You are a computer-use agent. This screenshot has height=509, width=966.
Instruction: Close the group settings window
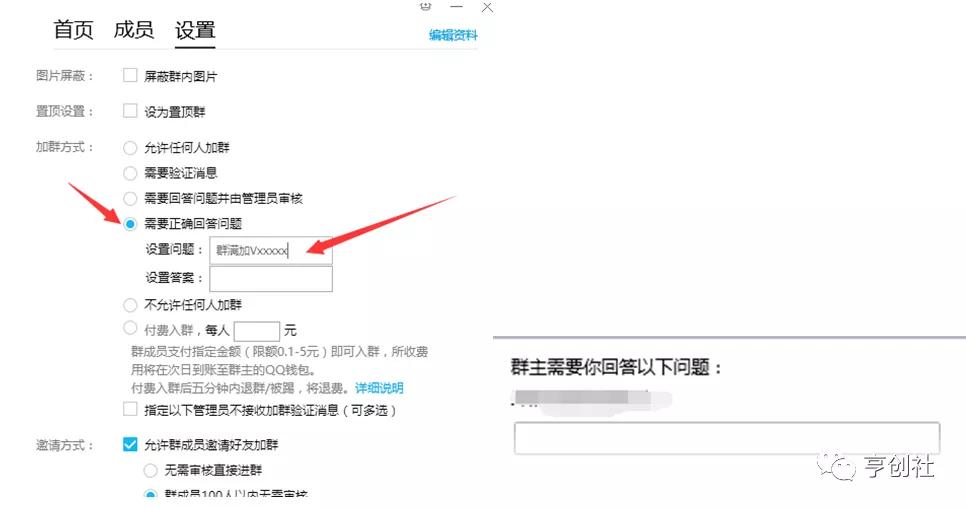coord(487,7)
